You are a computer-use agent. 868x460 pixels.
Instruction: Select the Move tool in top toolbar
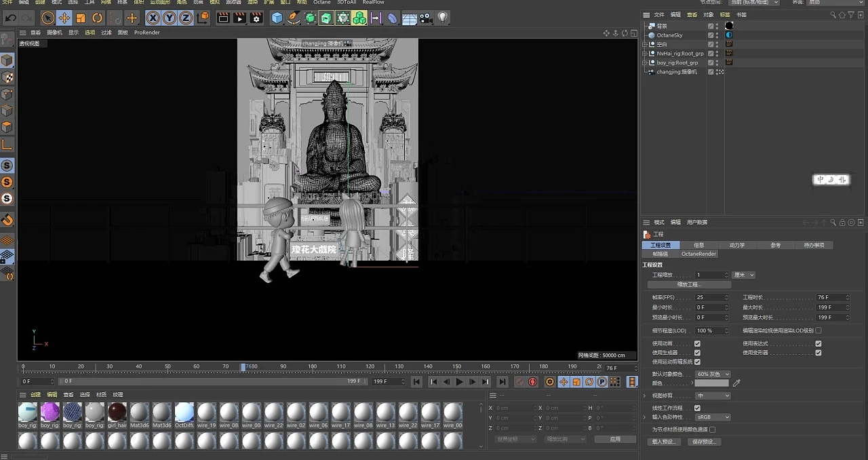(x=64, y=18)
